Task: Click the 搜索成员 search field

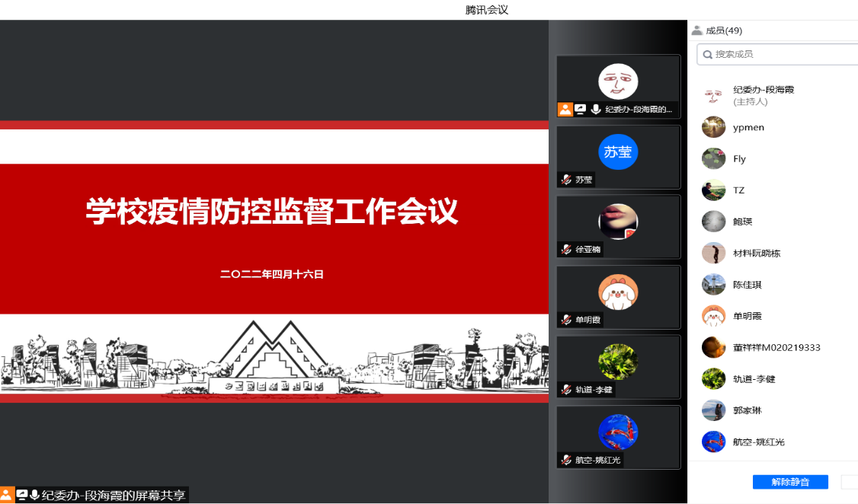Action: tap(781, 54)
